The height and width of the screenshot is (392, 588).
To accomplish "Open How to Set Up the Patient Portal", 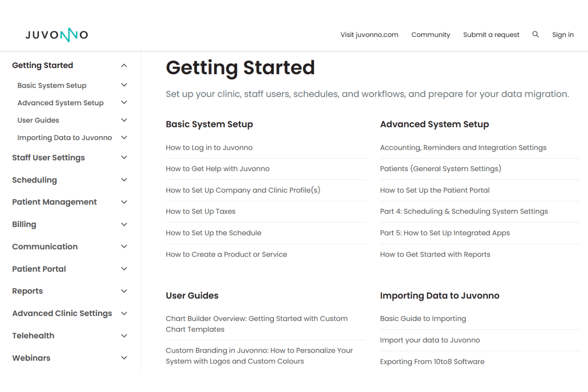I will pos(435,190).
